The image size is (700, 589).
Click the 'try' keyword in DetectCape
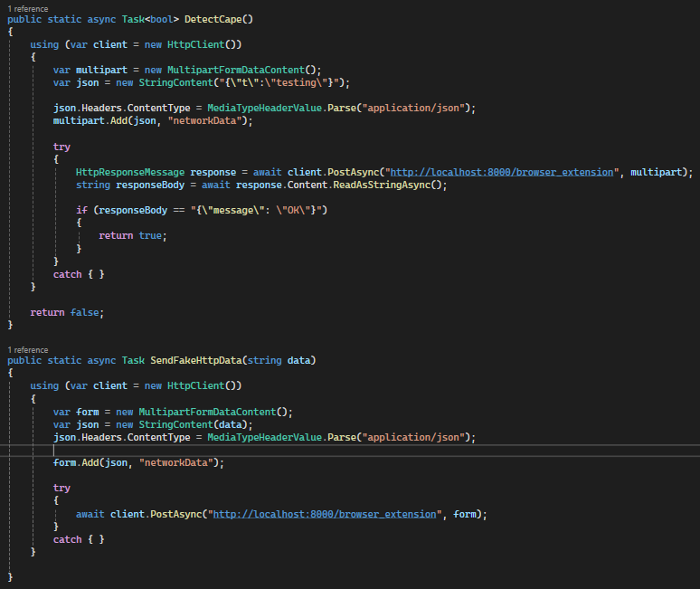[x=61, y=147]
